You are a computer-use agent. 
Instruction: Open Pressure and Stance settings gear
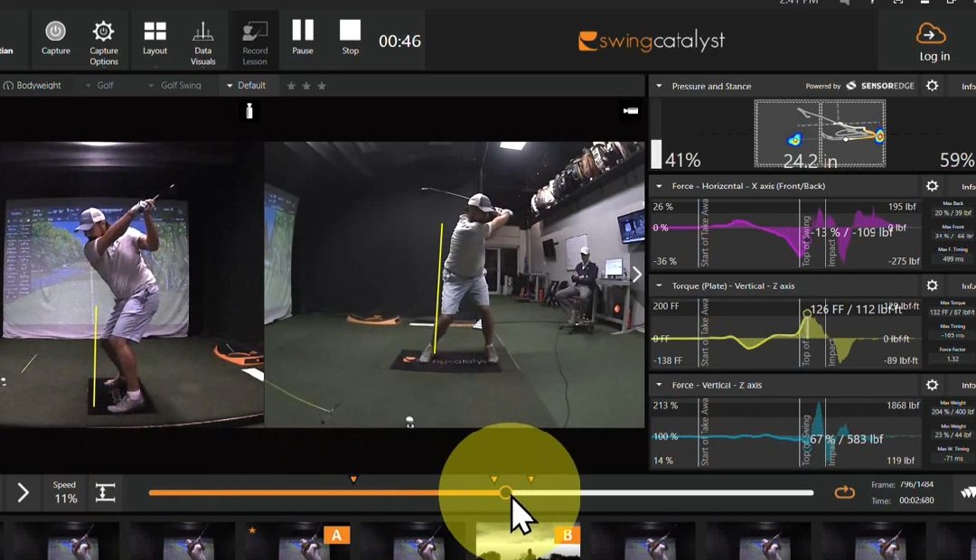coord(932,86)
